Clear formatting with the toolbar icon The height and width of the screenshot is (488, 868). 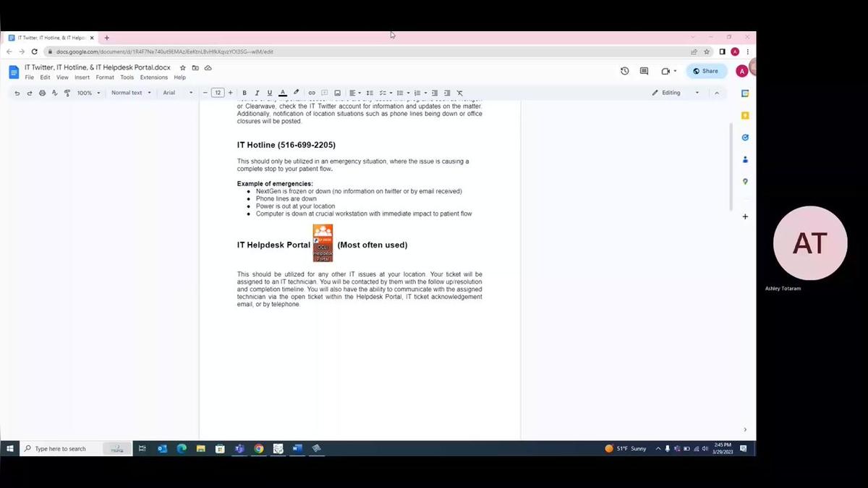pos(459,93)
